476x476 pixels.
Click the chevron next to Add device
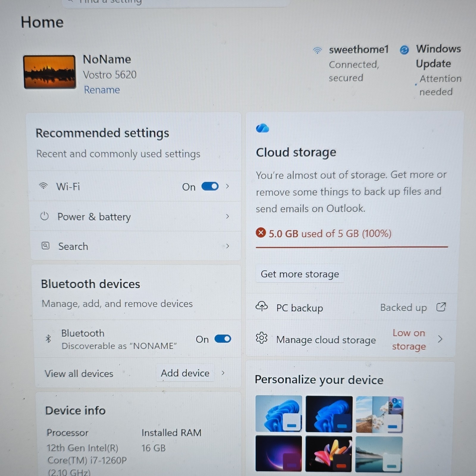click(223, 373)
